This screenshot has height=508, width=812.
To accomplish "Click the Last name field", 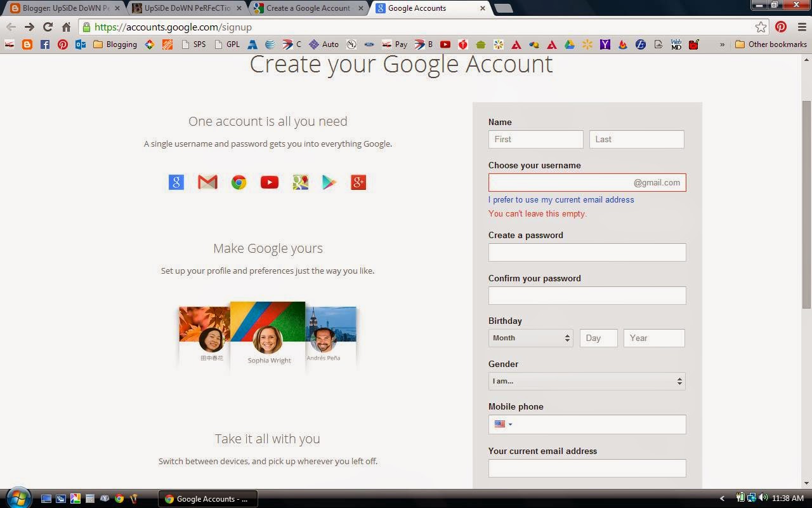I will click(636, 139).
